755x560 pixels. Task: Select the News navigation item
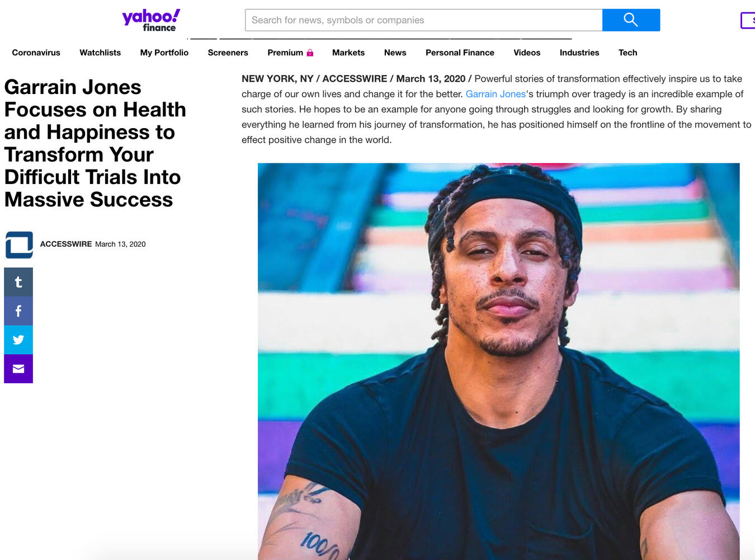point(395,53)
